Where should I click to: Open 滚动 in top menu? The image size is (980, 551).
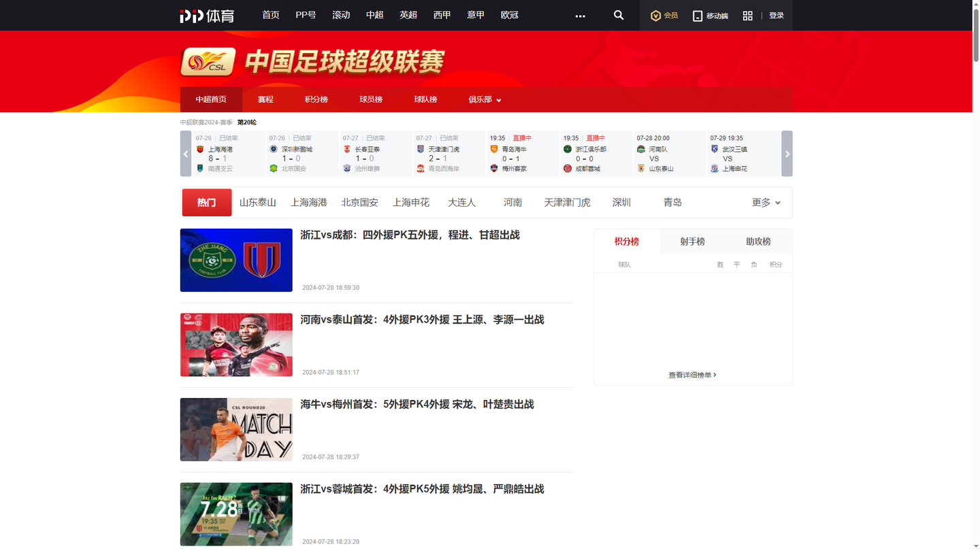tap(341, 15)
